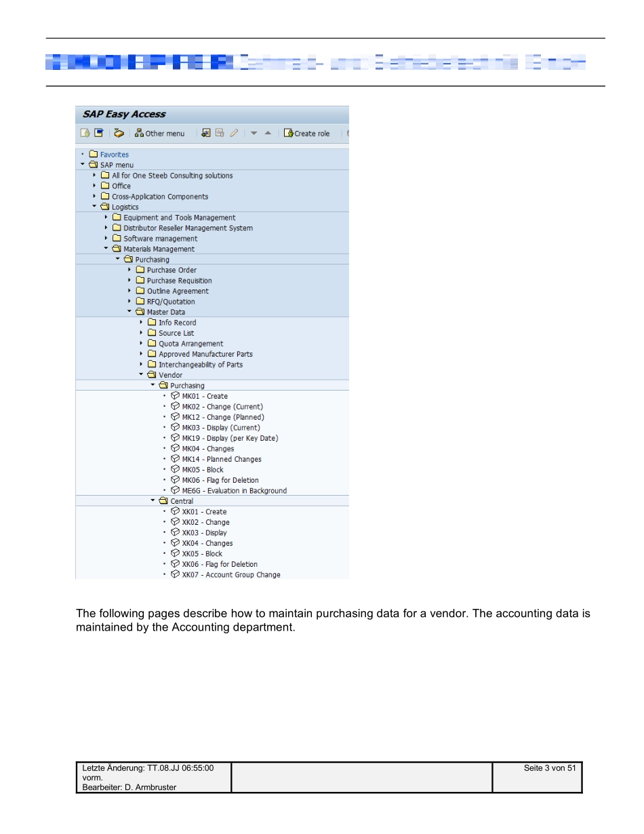Collapse the Logistics node
This screenshot has height=834, width=644.
pos(95,206)
